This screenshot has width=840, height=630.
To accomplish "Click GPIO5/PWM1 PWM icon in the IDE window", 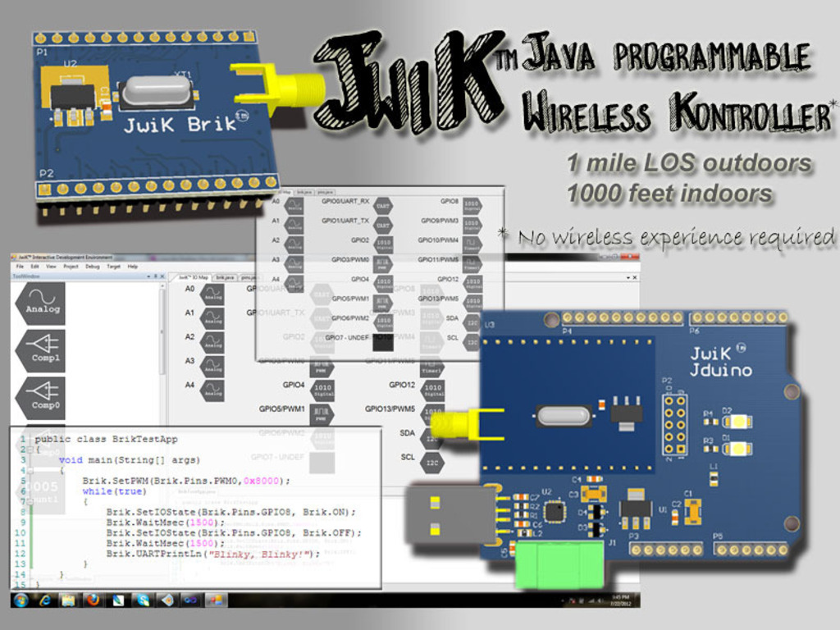I will tap(322, 414).
